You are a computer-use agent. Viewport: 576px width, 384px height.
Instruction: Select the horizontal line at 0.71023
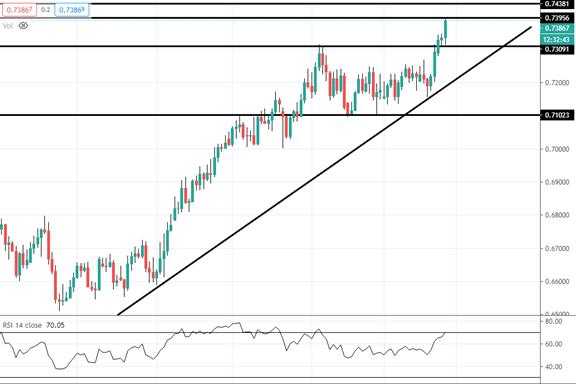270,115
